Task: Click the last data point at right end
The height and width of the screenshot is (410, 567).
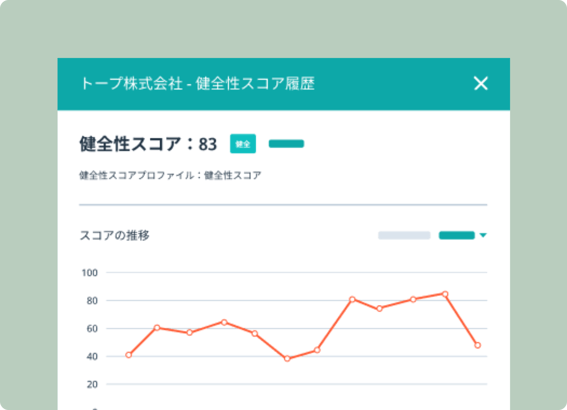Action: (x=478, y=345)
